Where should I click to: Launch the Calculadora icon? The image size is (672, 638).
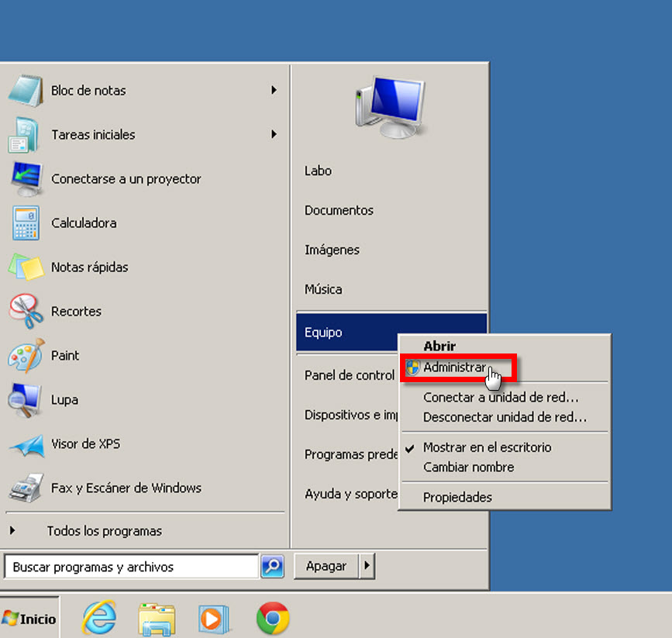pos(26,223)
